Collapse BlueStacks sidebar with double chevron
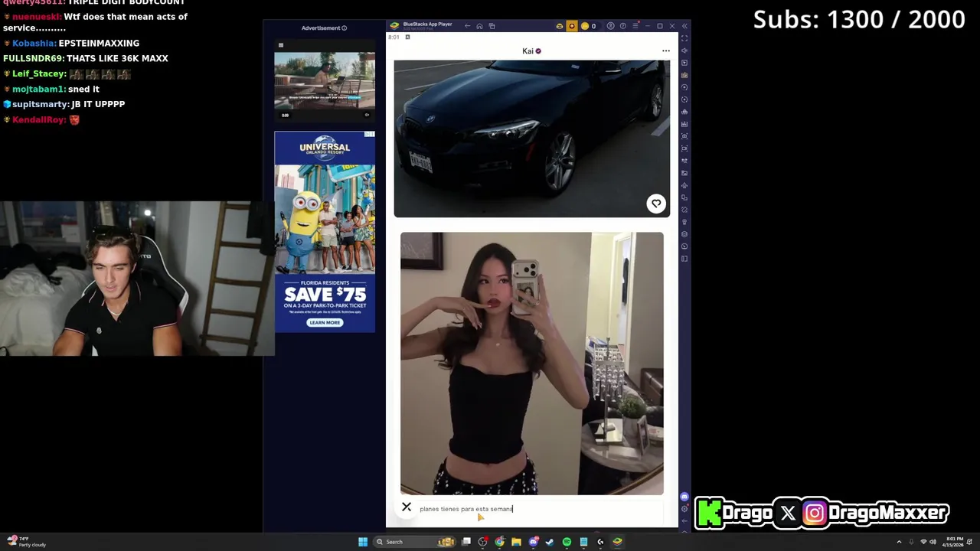980x551 pixels. point(684,26)
